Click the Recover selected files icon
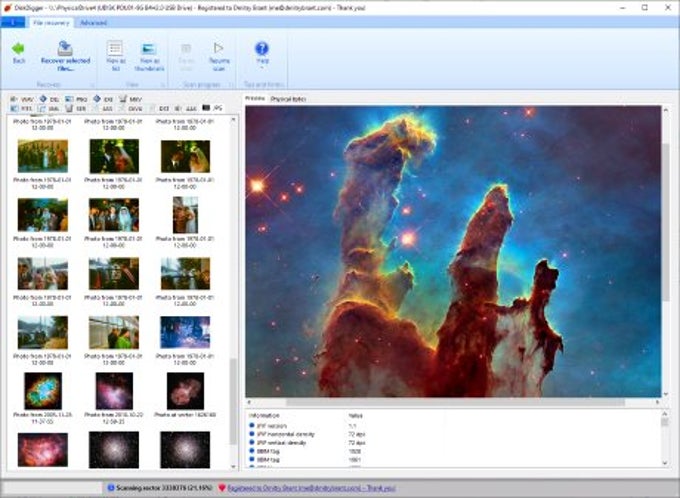680x498 pixels. click(x=64, y=48)
